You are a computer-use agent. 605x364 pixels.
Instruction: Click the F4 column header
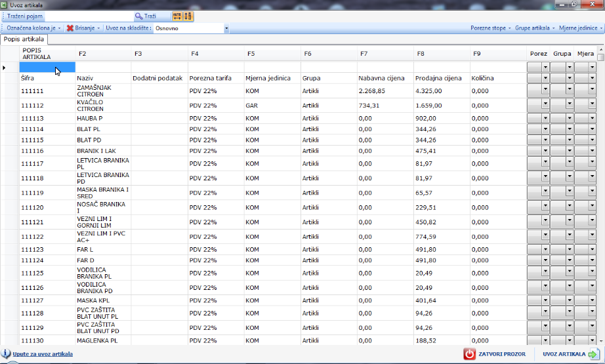(216, 54)
